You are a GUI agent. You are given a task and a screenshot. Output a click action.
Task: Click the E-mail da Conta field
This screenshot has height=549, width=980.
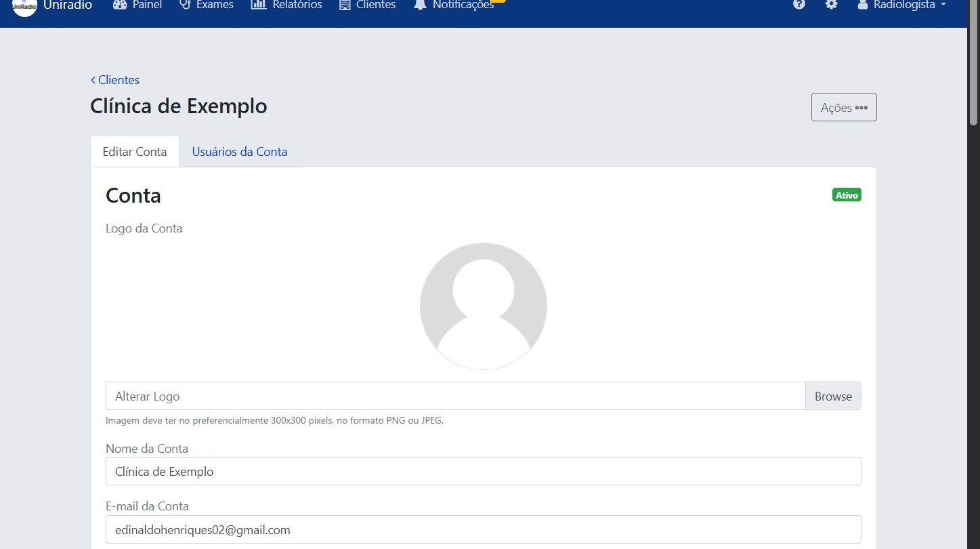click(x=483, y=530)
